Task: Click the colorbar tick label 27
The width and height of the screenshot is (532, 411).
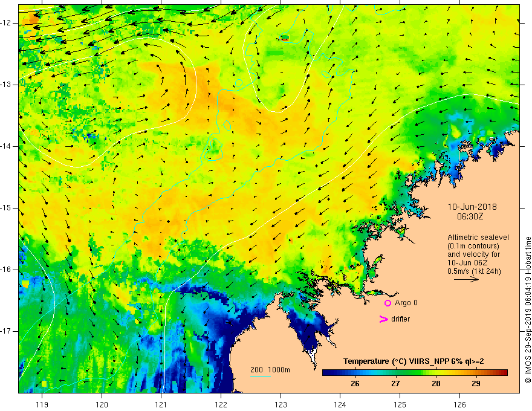Action: click(x=395, y=384)
